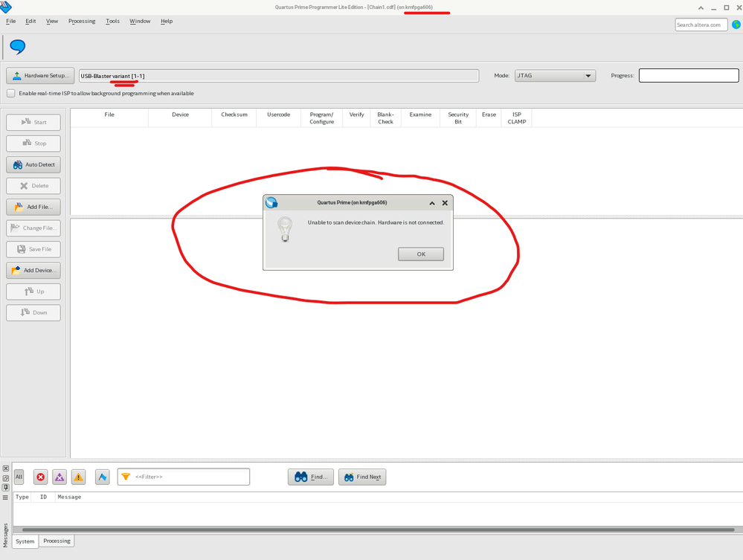Click the Usercode column header
This screenshot has width=743, height=560.
279,118
